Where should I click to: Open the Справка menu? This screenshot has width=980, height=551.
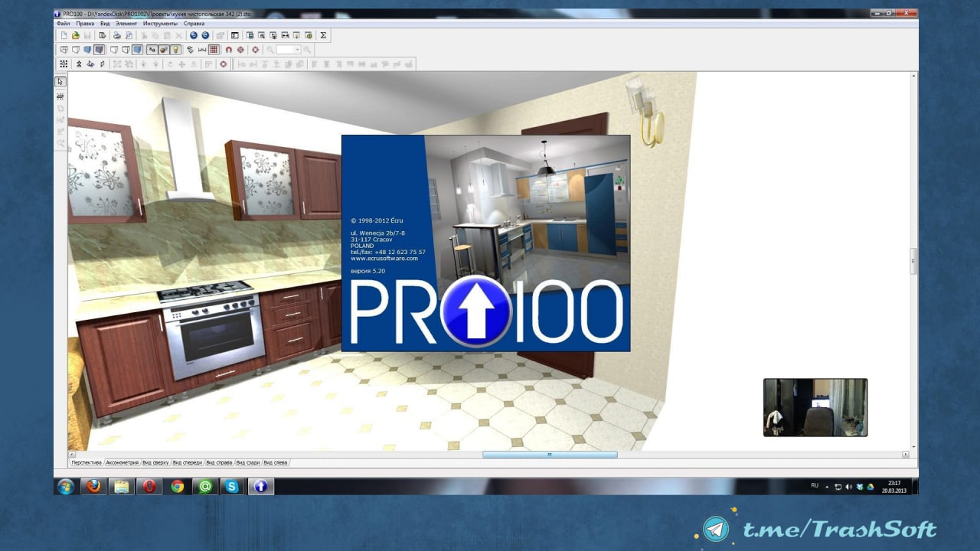[194, 24]
